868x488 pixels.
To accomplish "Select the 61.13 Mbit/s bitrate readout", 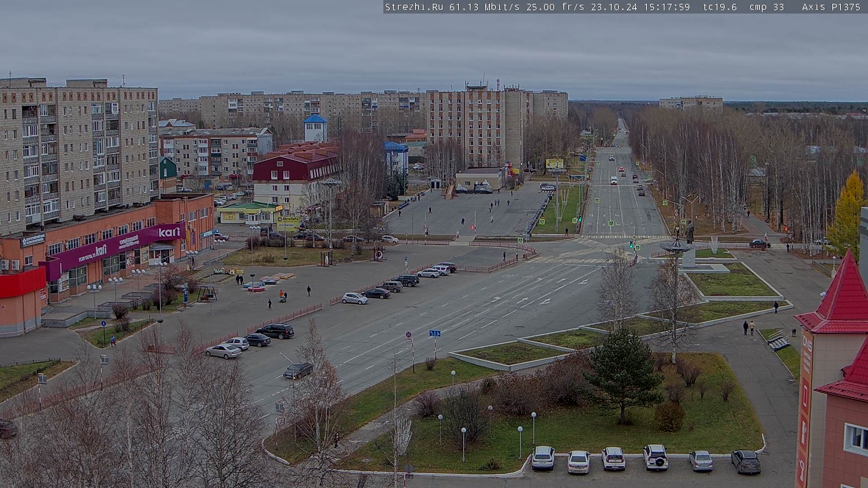I will (485, 7).
